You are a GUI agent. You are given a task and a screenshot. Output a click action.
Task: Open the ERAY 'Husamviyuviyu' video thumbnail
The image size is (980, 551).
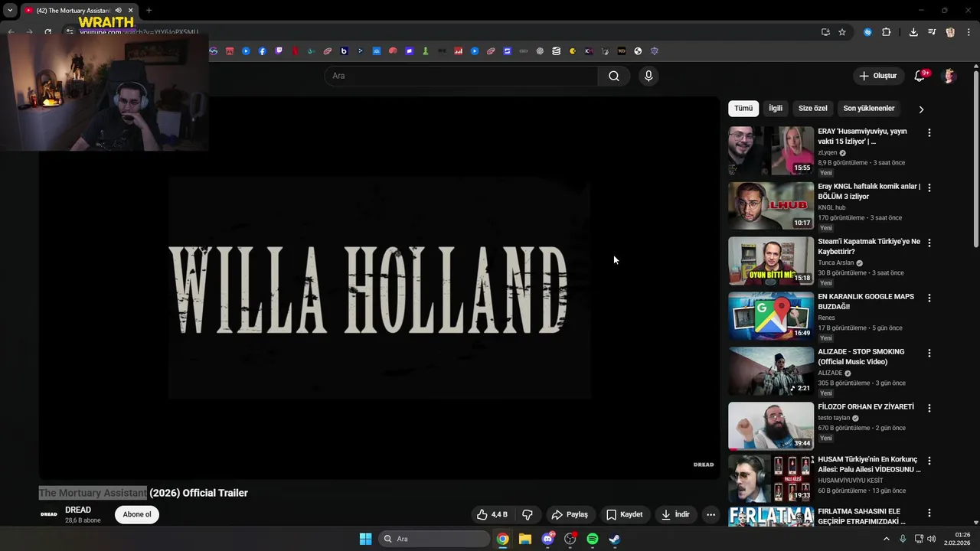(771, 151)
